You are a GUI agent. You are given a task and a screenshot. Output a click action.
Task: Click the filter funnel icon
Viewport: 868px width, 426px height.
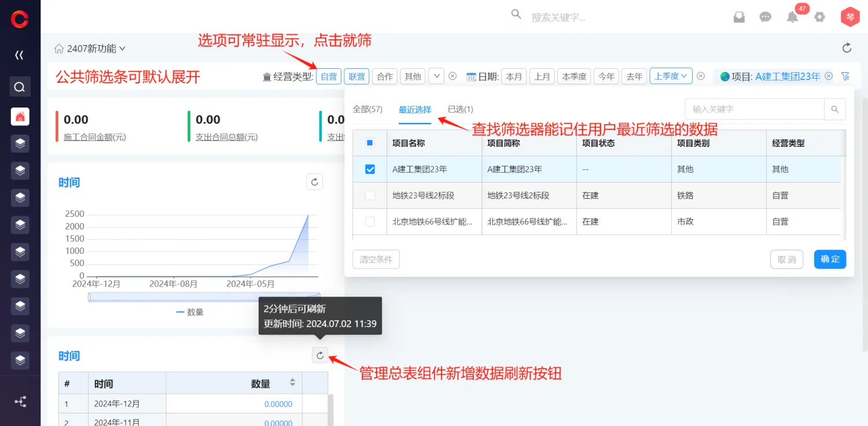coord(845,76)
